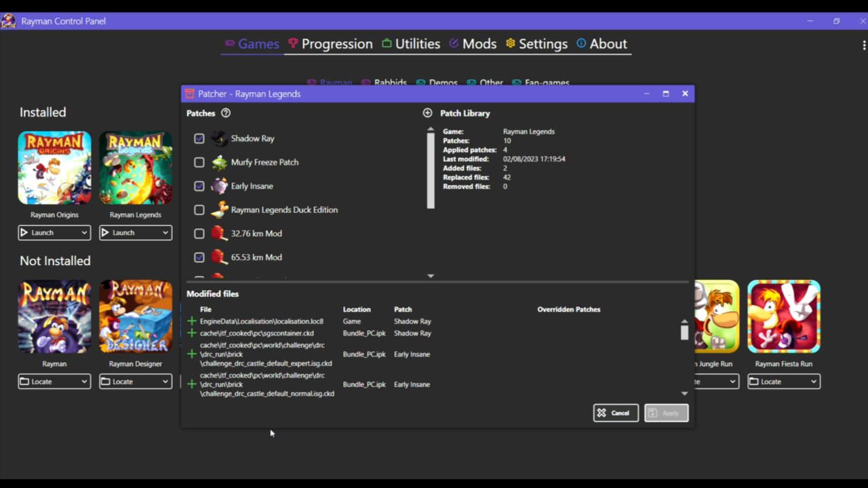Select the Rayman Fiesta Run thumbnail
Screen dimensions: 868x488
click(783, 317)
